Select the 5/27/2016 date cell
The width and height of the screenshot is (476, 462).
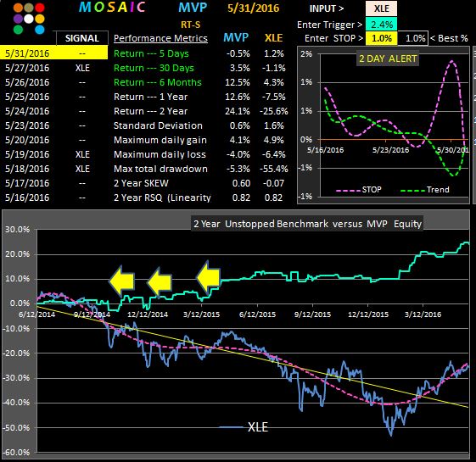(27, 68)
